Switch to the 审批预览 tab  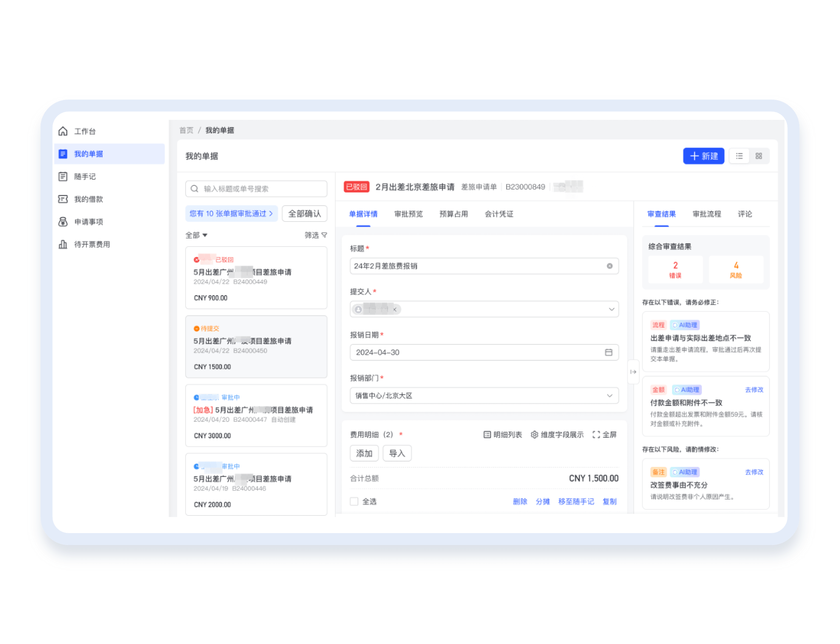408,214
